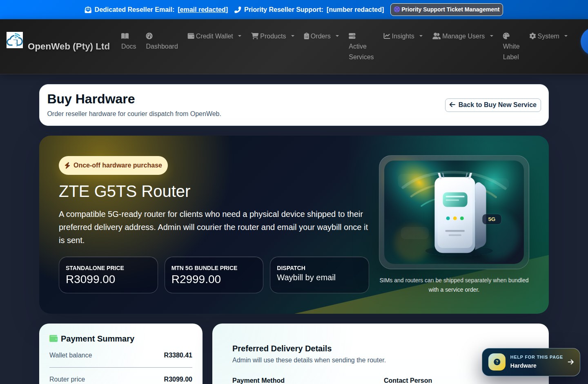The image size is (588, 384).
Task: Click the Once-off hardware purchase badge
Action: (x=113, y=165)
